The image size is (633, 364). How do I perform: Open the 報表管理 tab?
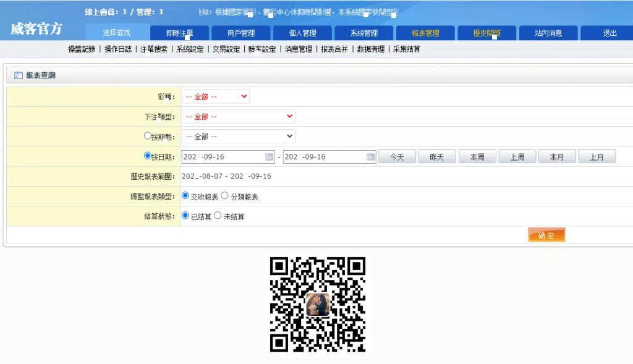tap(425, 33)
